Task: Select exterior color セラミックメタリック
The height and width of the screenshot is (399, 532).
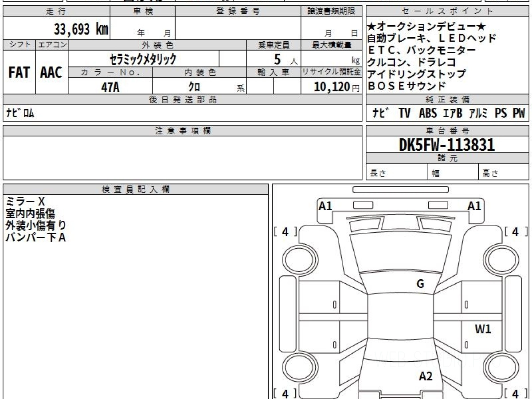Action: tap(143, 59)
